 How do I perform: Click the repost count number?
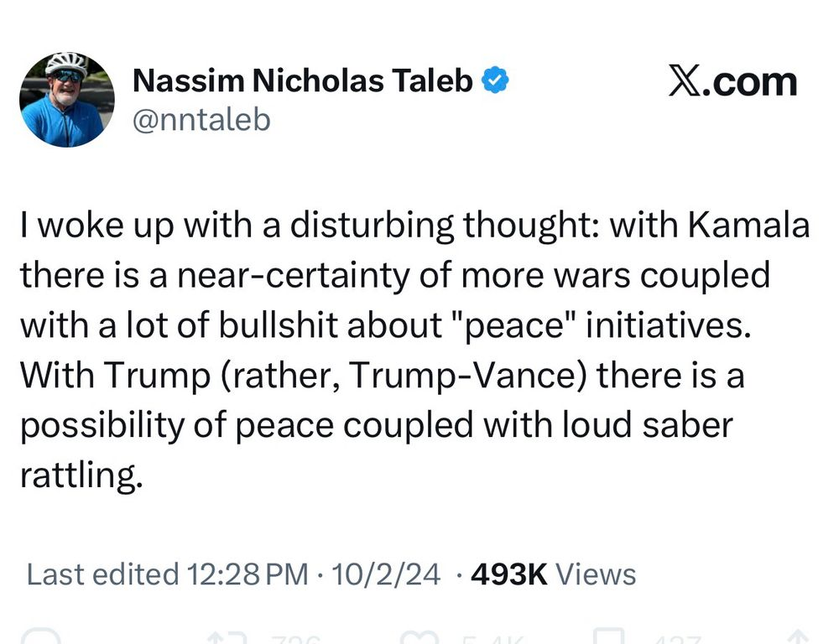(295, 639)
